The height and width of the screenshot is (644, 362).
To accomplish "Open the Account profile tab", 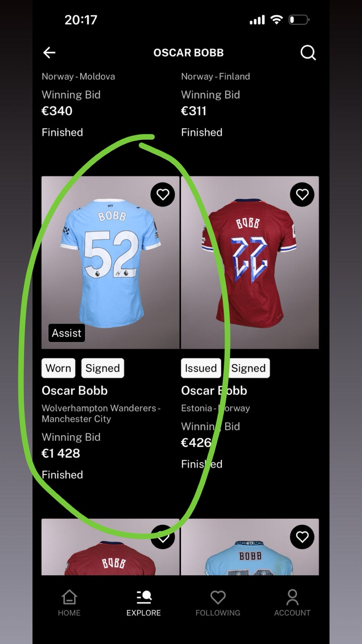I will pos(292,603).
